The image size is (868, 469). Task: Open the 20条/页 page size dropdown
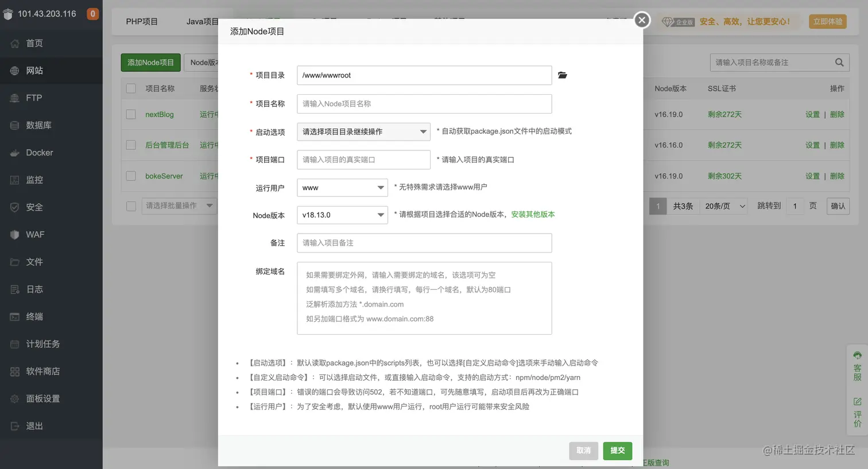[x=724, y=206]
